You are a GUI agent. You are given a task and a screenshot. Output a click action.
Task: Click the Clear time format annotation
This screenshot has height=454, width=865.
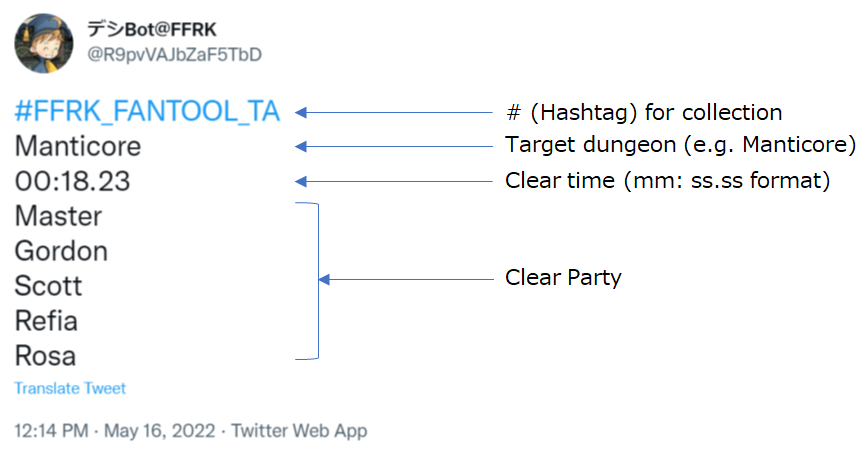667,181
